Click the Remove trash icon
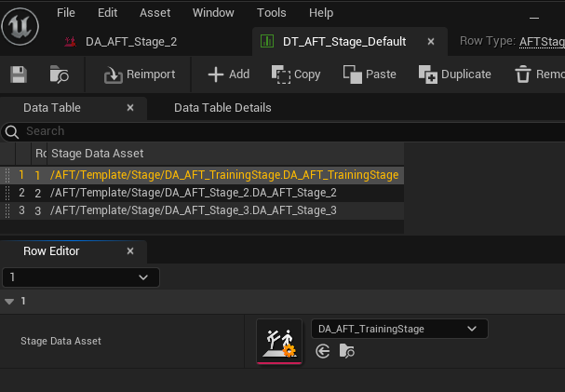The image size is (565, 392). 538,74
